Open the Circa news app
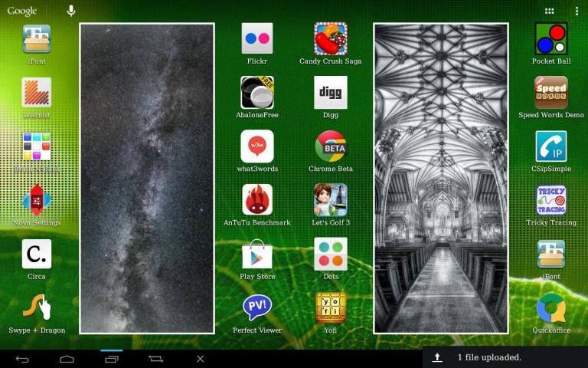The image size is (588, 368). tap(37, 254)
